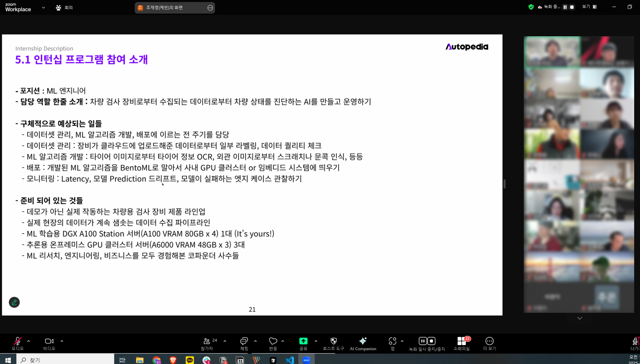640x364 pixels.
Task: Expand audio options arrow next to microphone
Action: coord(29,341)
